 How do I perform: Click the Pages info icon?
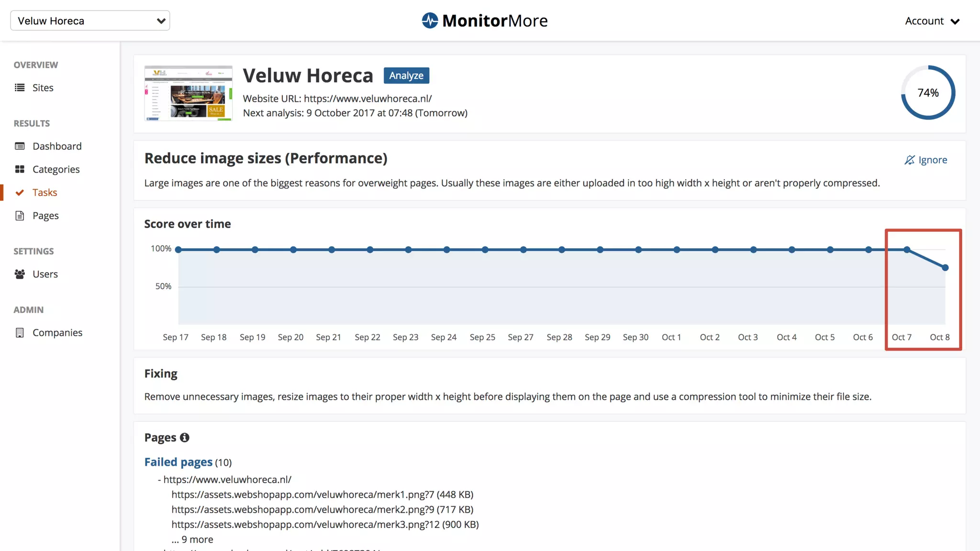184,438
